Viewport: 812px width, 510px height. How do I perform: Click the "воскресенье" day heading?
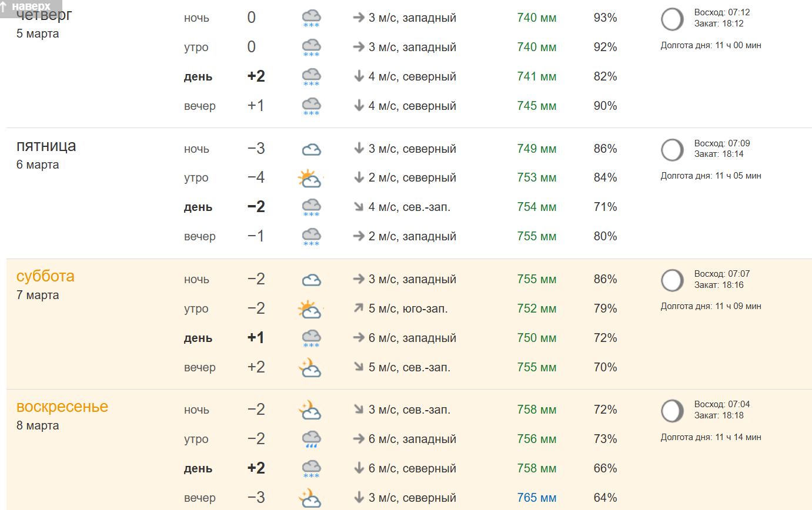pos(62,407)
